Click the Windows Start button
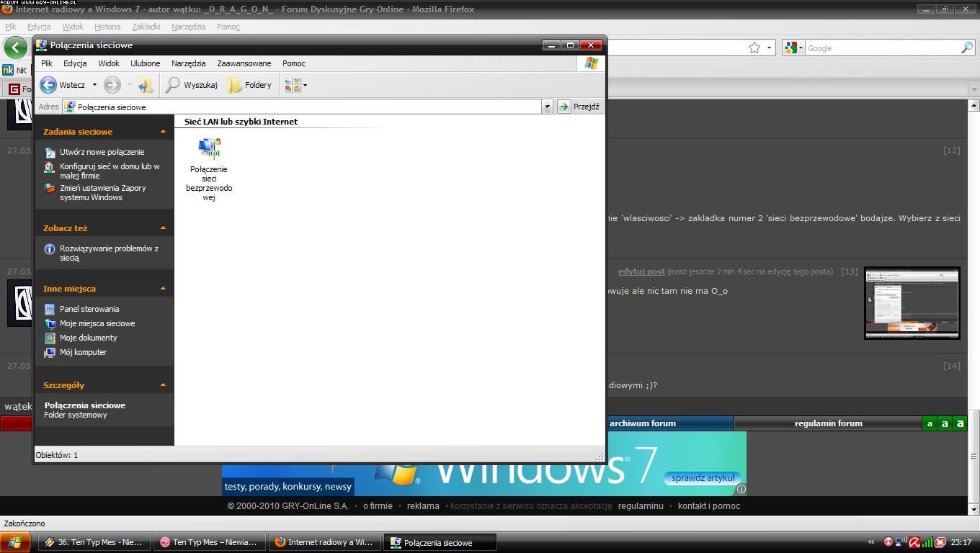This screenshot has width=980, height=553. [x=15, y=542]
